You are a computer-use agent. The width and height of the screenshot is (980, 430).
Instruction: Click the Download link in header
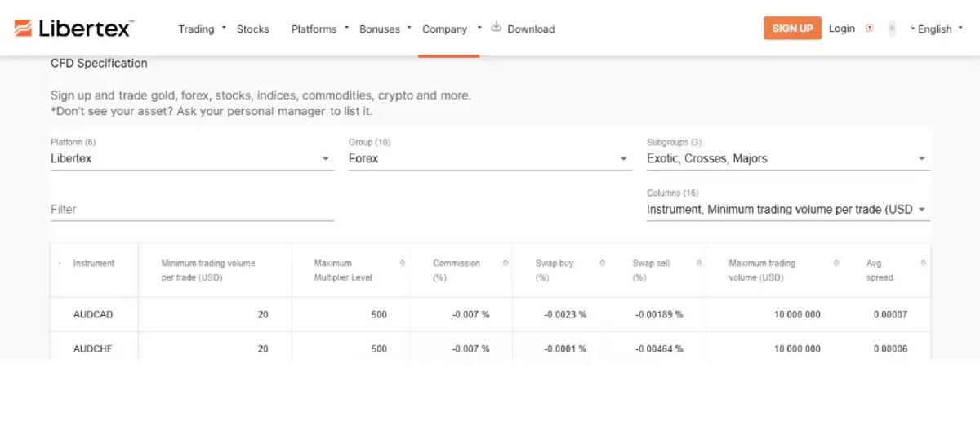click(x=531, y=29)
